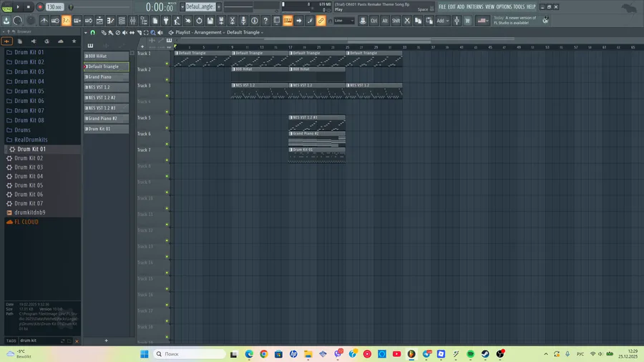Toggle the highlighted 3.2 countdown button
The image size is (644, 362).
[x=66, y=21]
